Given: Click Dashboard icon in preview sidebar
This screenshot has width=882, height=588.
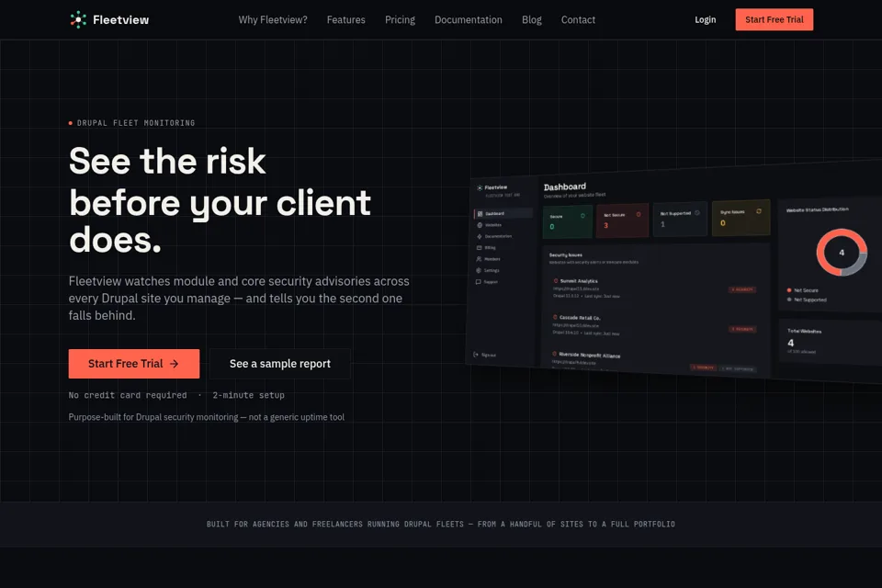Looking at the screenshot, I should coord(480,214).
